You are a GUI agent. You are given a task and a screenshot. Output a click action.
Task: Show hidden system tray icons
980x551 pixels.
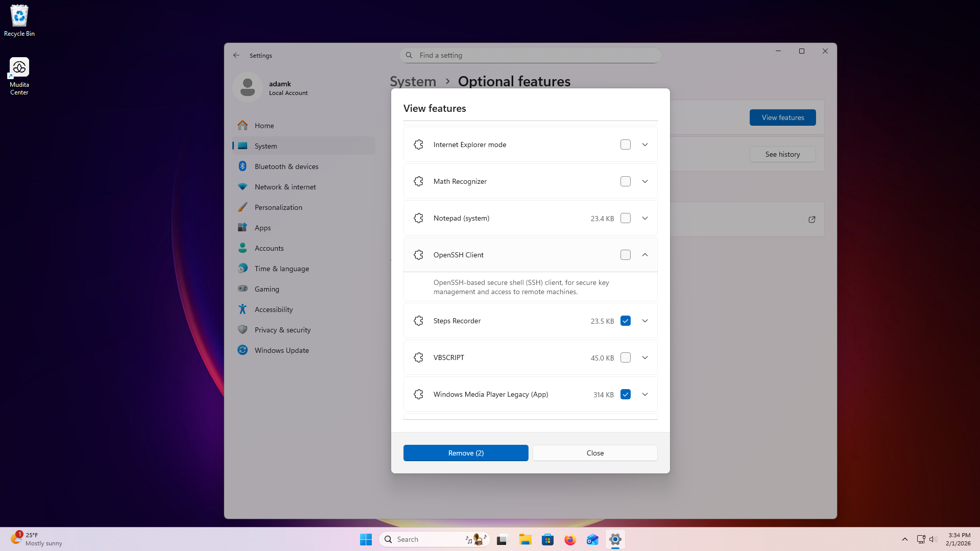[905, 539]
